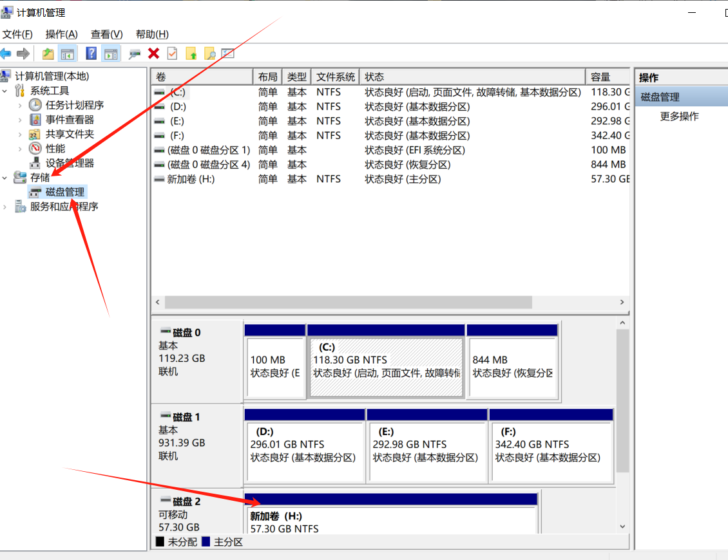Click the volume list scroll right arrow
This screenshot has height=560, width=728.
tap(622, 302)
